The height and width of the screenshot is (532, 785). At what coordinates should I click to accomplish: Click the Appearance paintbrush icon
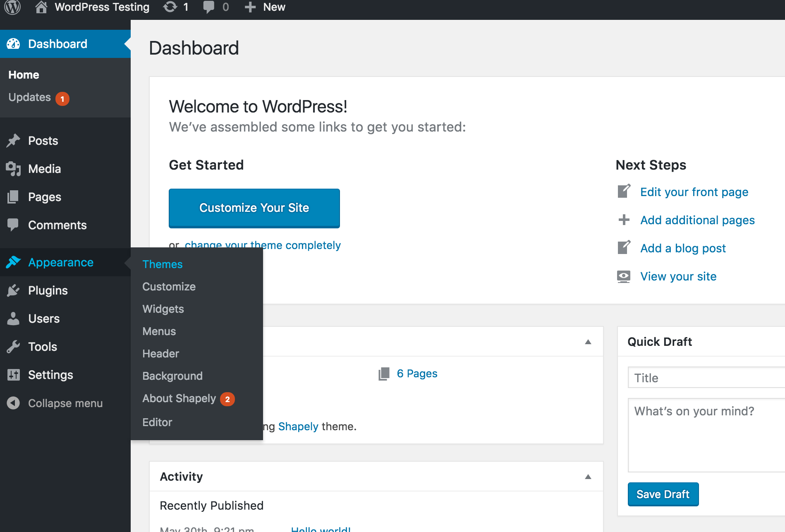pos(13,262)
